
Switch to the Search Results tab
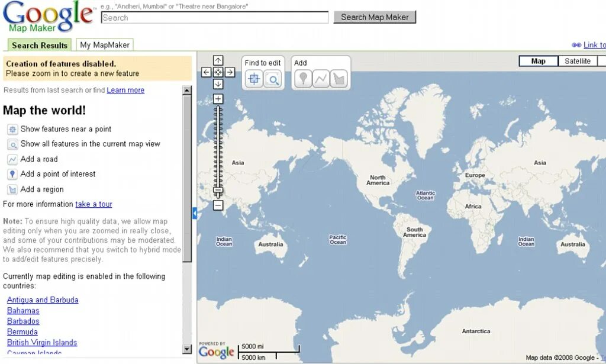[40, 45]
